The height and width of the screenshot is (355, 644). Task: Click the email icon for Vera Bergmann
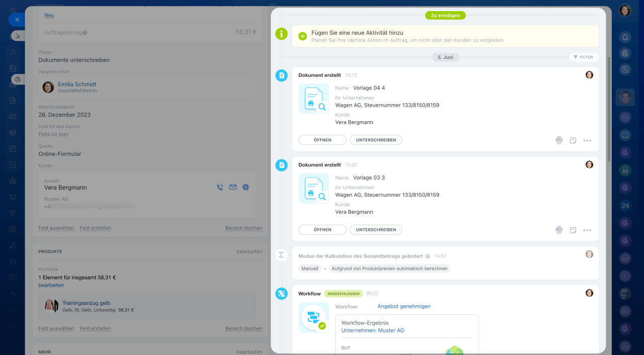233,187
